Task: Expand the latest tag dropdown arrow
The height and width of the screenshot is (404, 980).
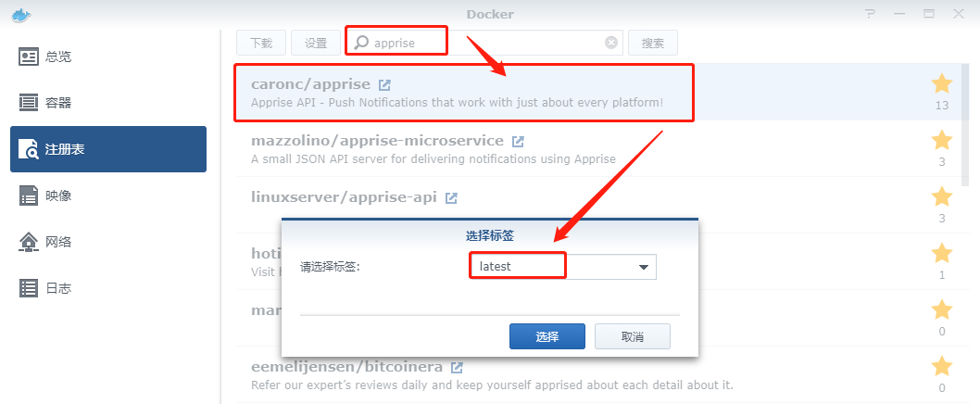Action: tap(644, 267)
